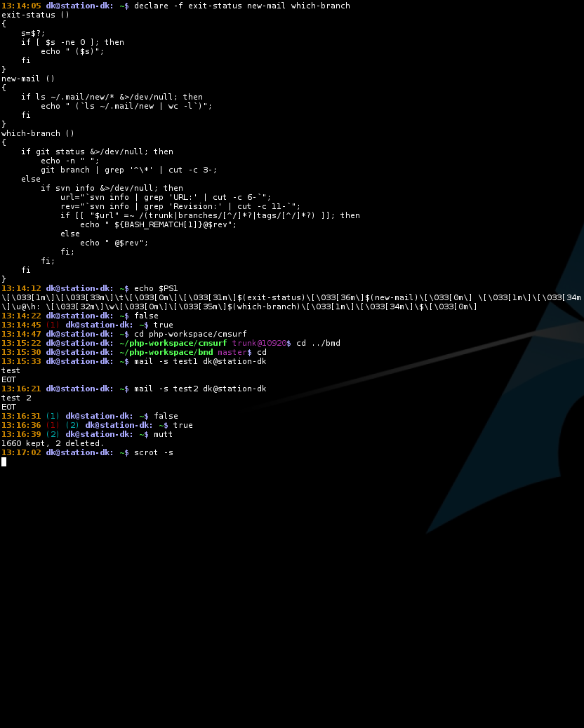
Task: Click the 'new-mail ()' function header
Action: coord(28,79)
